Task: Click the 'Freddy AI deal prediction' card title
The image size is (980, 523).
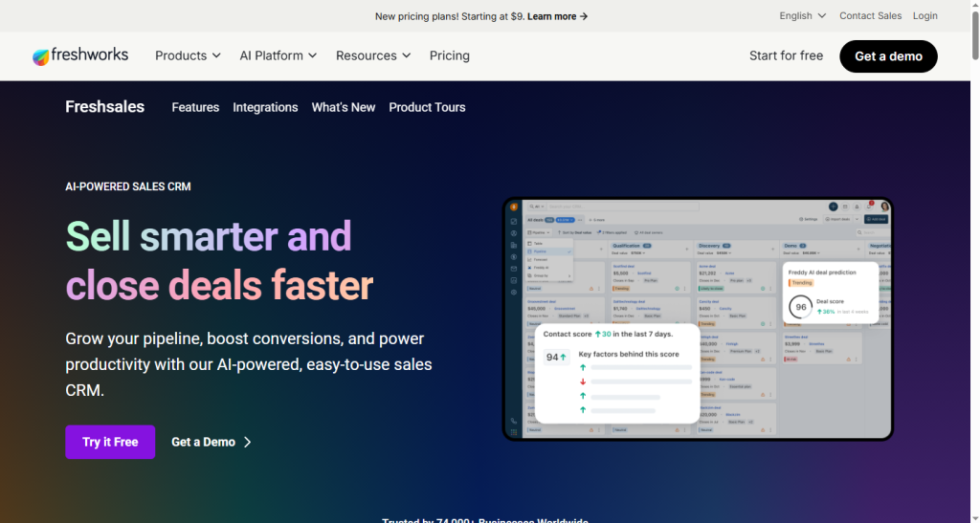Action: click(x=822, y=272)
